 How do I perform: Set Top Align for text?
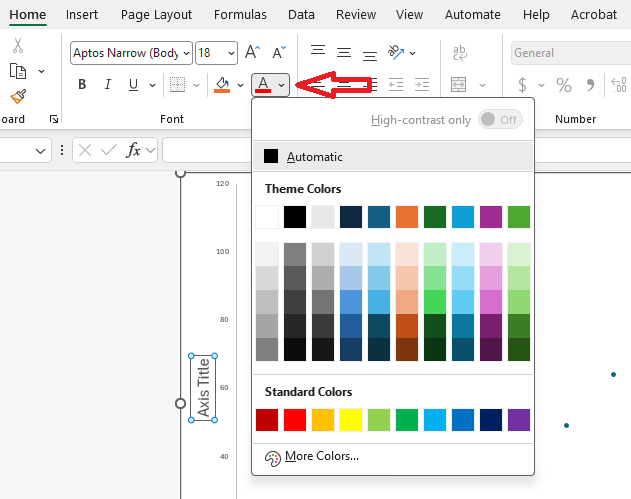(318, 50)
